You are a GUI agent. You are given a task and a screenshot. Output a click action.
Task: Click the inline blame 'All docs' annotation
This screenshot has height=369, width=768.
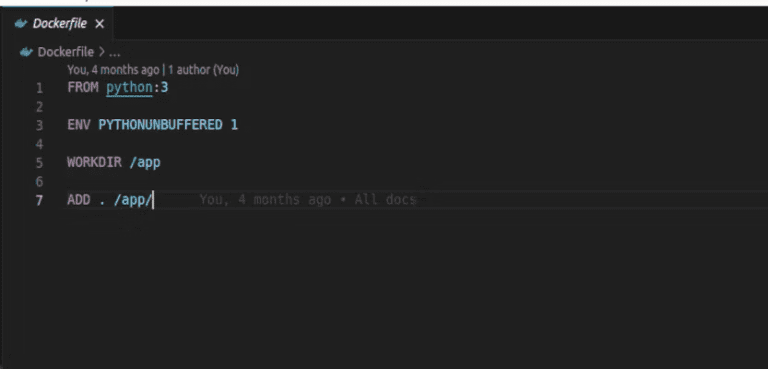[385, 200]
